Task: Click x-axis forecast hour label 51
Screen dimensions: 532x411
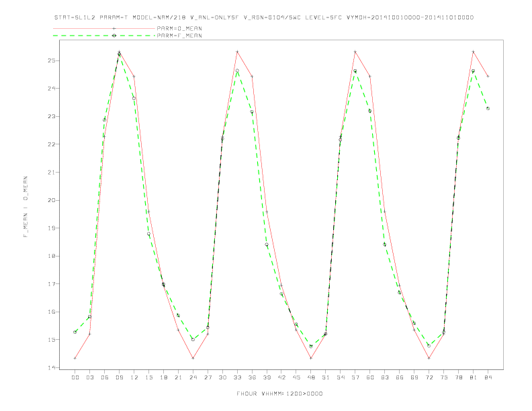Action: (326, 377)
